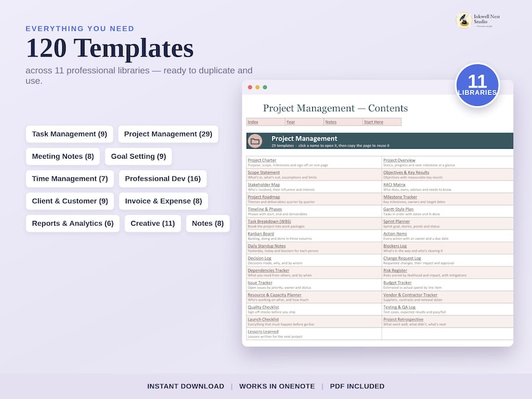The image size is (532, 399).
Task: Open the Sprint Planner link
Action: 396,222
